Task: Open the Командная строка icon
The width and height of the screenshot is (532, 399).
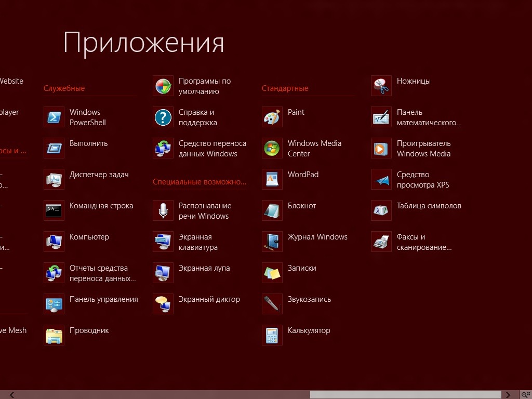Action: pyautogui.click(x=54, y=211)
